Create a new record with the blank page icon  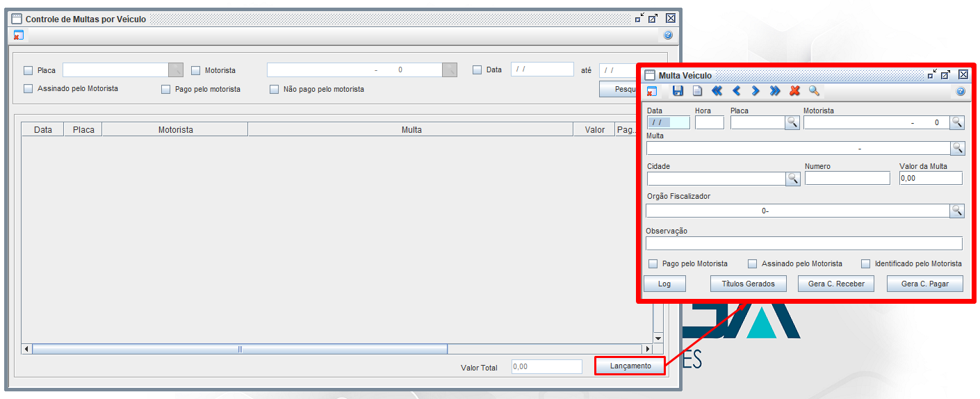(x=697, y=91)
